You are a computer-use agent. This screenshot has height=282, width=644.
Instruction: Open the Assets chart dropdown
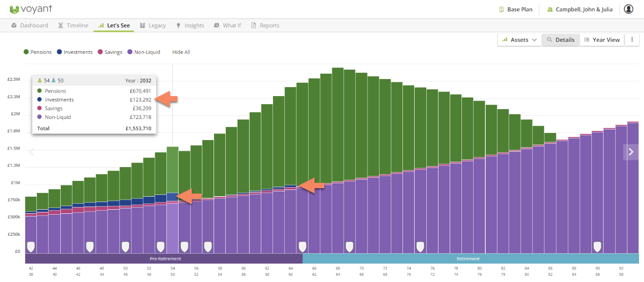pos(519,40)
